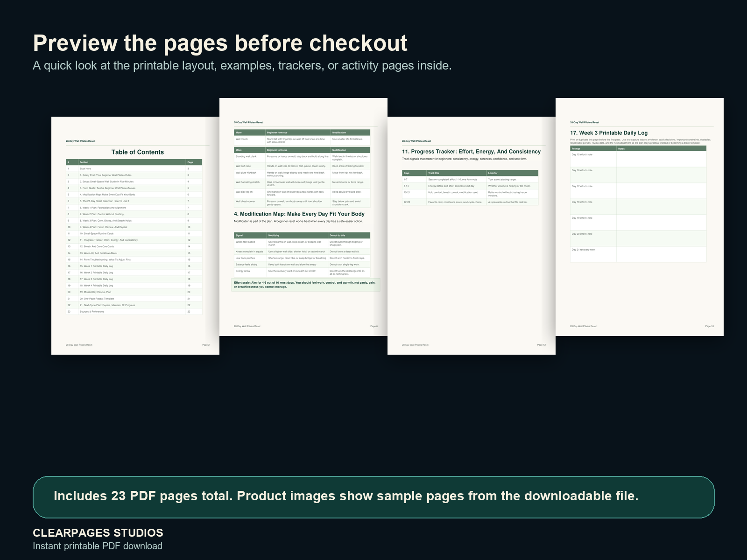The width and height of the screenshot is (747, 560).
Task: Select '8. Week 3 Plan: Core, Glutes' row
Action: pyautogui.click(x=134, y=221)
